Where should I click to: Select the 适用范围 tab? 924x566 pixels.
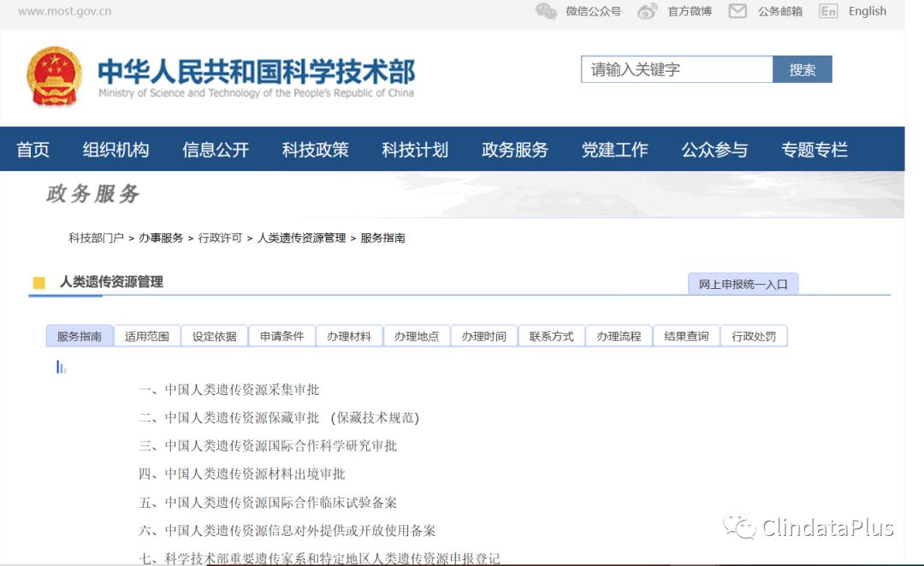147,336
